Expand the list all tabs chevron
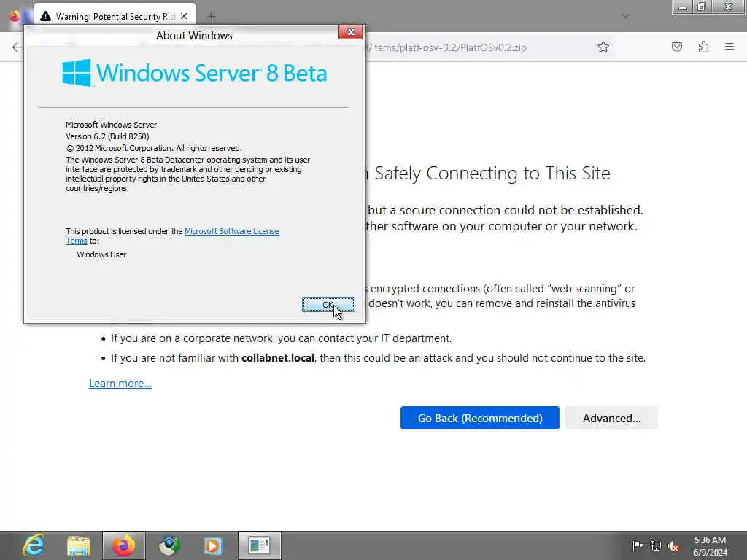The height and width of the screenshot is (560, 747). click(x=626, y=16)
